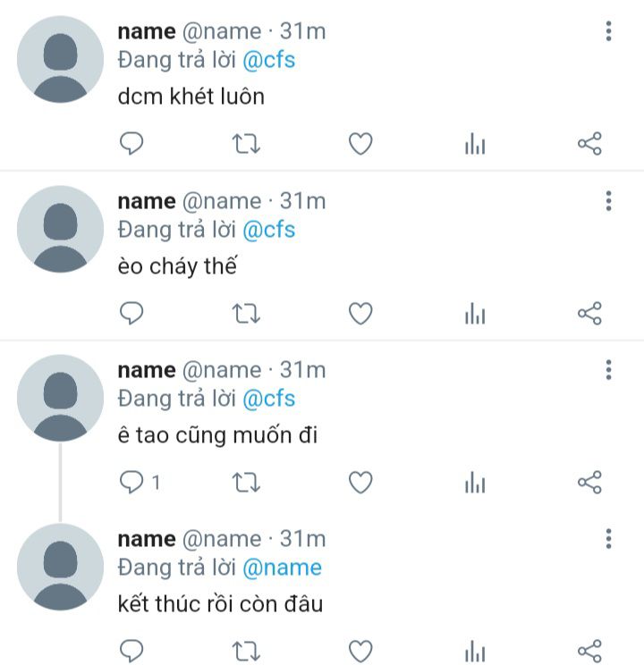This screenshot has height=665, width=644.
Task: Open more options for "kết thúc rồi còn đâu"
Action: pos(608,539)
